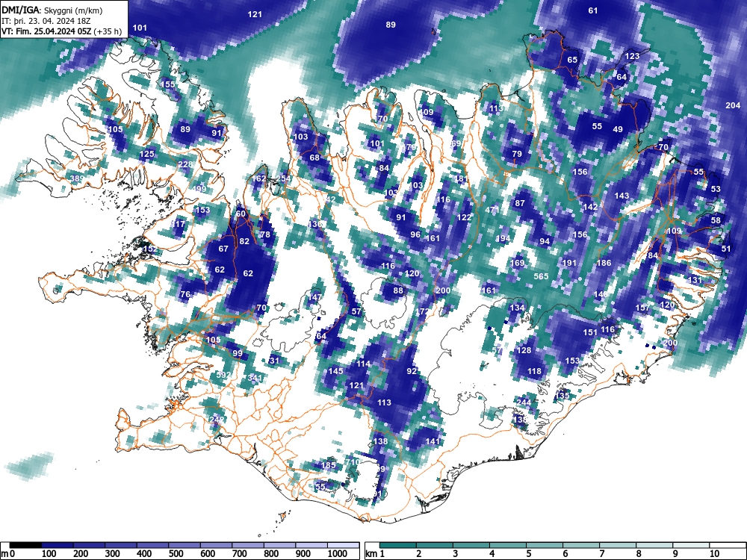
Task: Click the visibility value 78 on the map
Action: pos(265,234)
